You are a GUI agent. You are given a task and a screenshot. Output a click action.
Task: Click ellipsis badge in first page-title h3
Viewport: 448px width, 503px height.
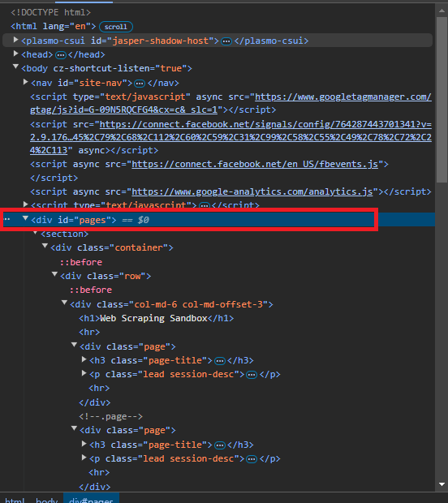tap(219, 361)
